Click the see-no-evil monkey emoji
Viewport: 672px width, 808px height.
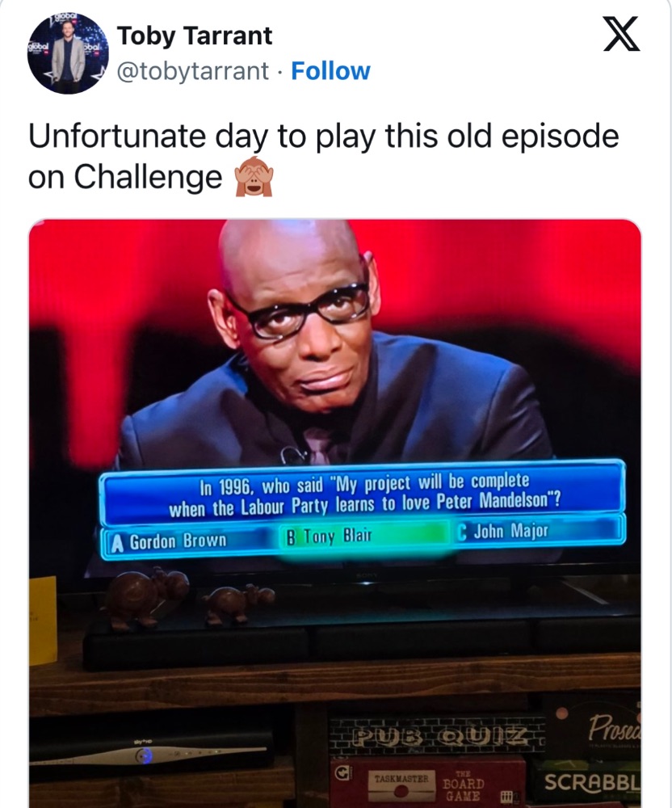[254, 176]
